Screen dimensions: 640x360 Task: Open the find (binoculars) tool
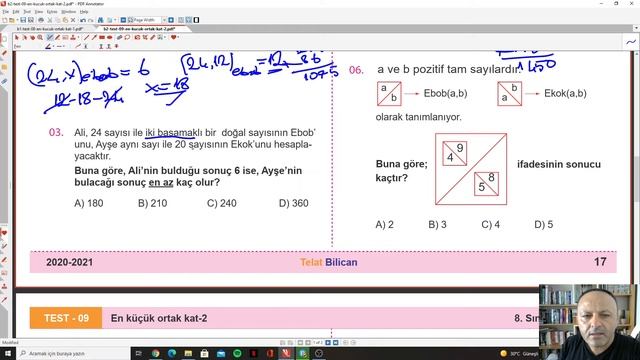point(100,20)
